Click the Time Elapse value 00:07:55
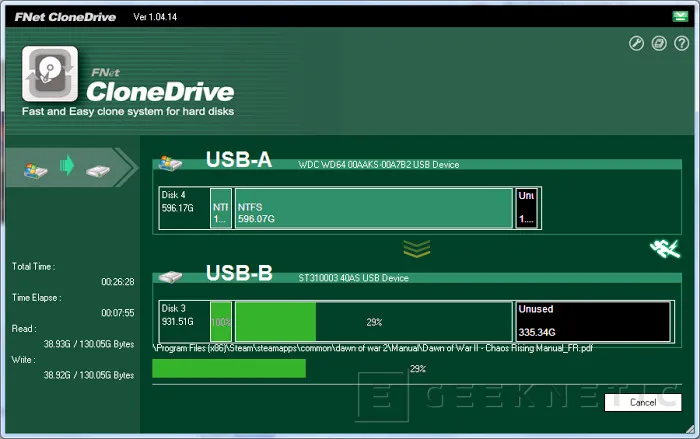700x439 pixels. [x=118, y=313]
